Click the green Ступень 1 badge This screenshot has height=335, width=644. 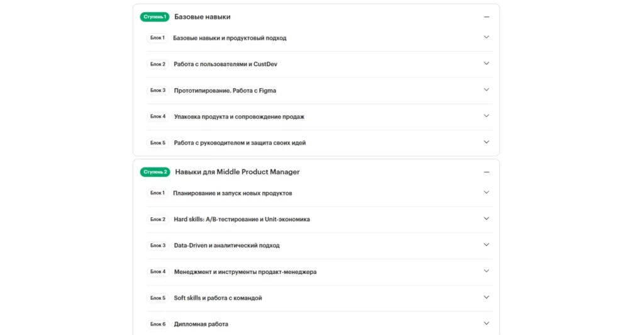point(155,17)
